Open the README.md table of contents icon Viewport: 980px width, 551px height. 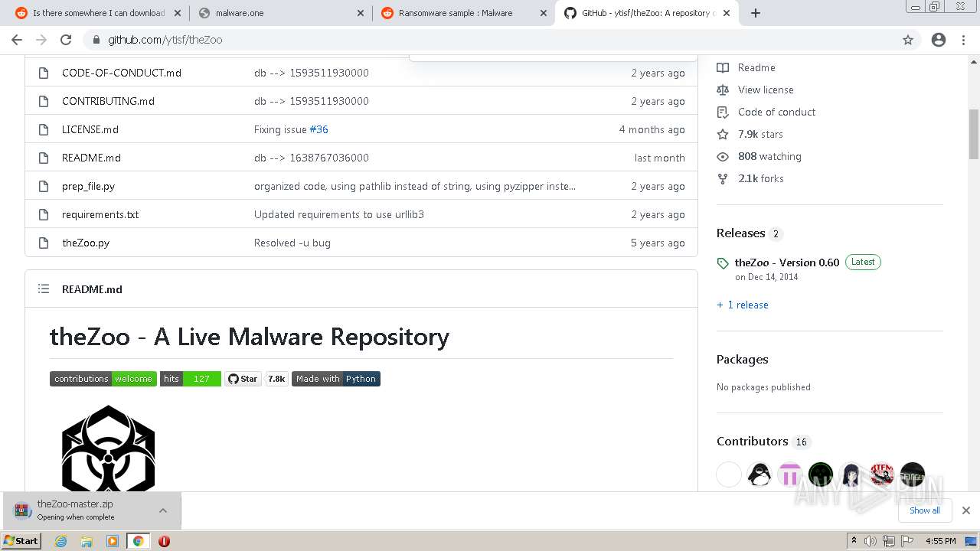click(44, 289)
